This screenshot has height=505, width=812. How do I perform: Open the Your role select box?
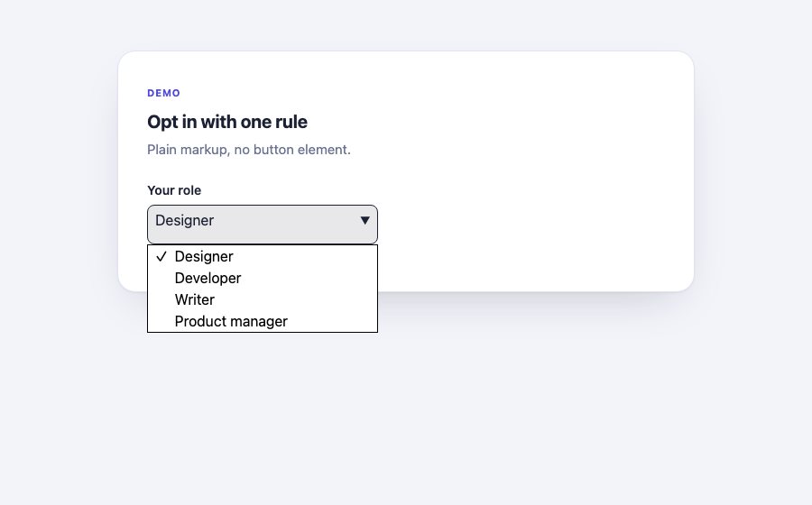point(262,224)
